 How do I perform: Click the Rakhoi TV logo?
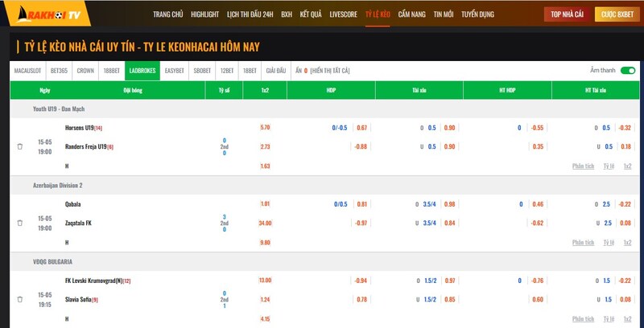pyautogui.click(x=48, y=14)
